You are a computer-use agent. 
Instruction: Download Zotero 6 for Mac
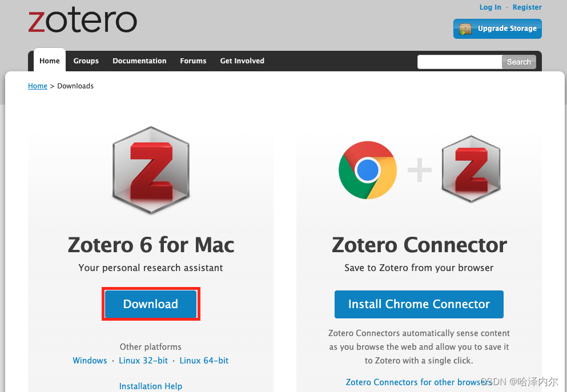point(151,304)
